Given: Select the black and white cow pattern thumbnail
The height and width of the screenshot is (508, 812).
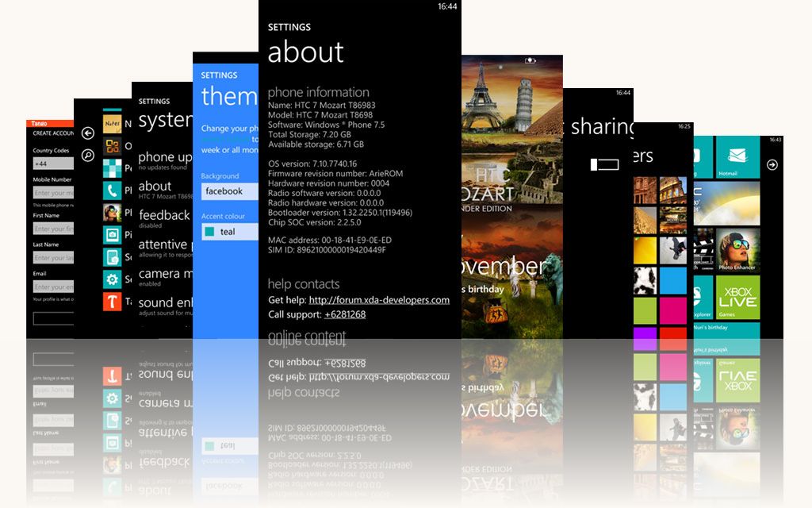Looking at the screenshot, I should tap(645, 280).
